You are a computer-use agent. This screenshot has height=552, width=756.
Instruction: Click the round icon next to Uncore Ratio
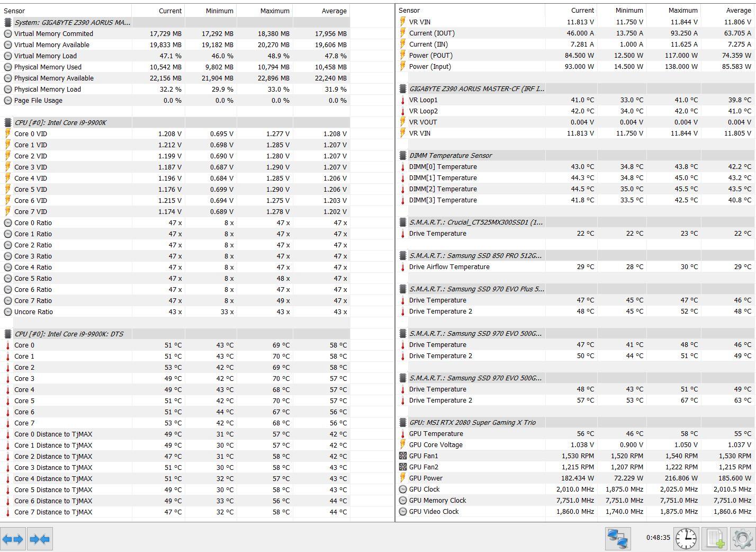(8, 312)
